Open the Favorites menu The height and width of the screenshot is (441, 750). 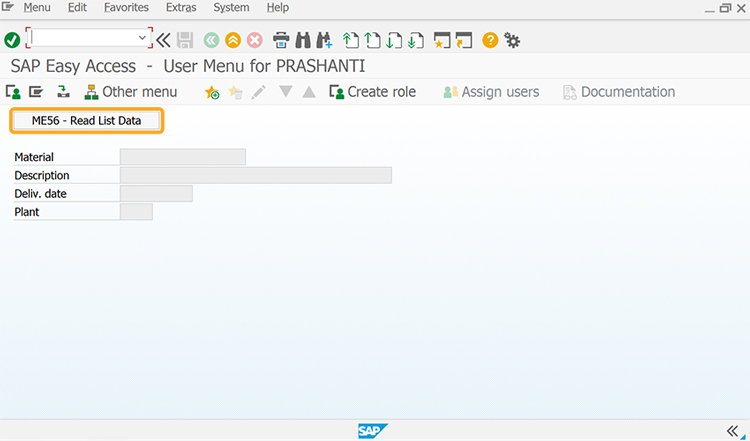[x=126, y=8]
